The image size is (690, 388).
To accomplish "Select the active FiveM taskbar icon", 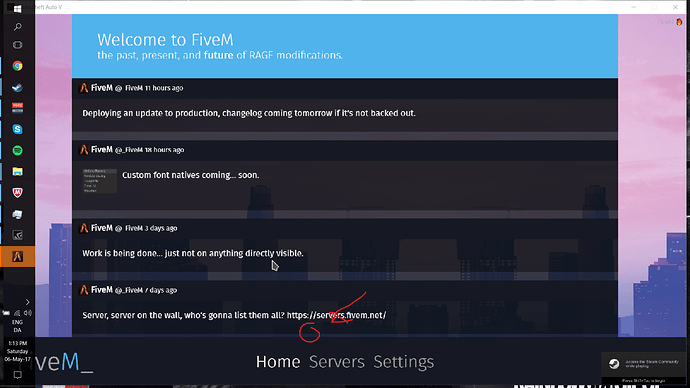I will tap(18, 256).
